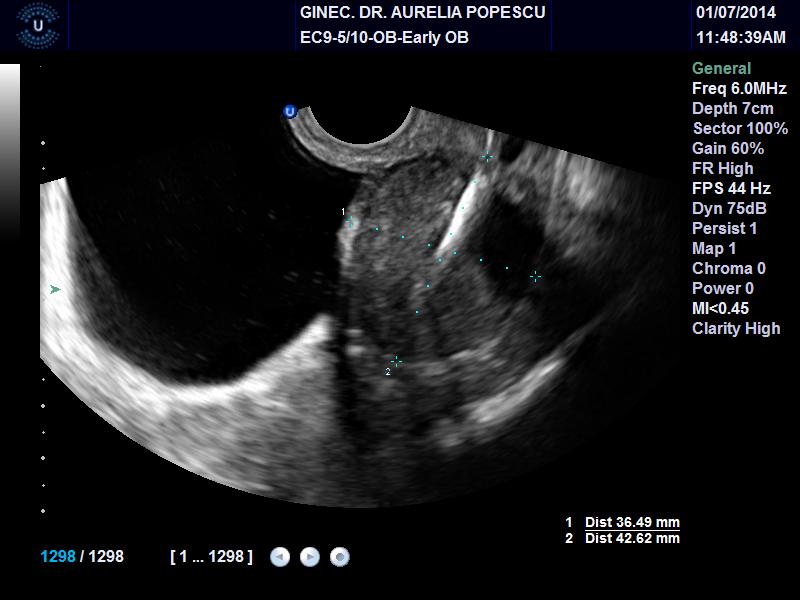The image size is (800, 600).
Task: Click the 'MI<0.45' value
Action: tap(720, 308)
